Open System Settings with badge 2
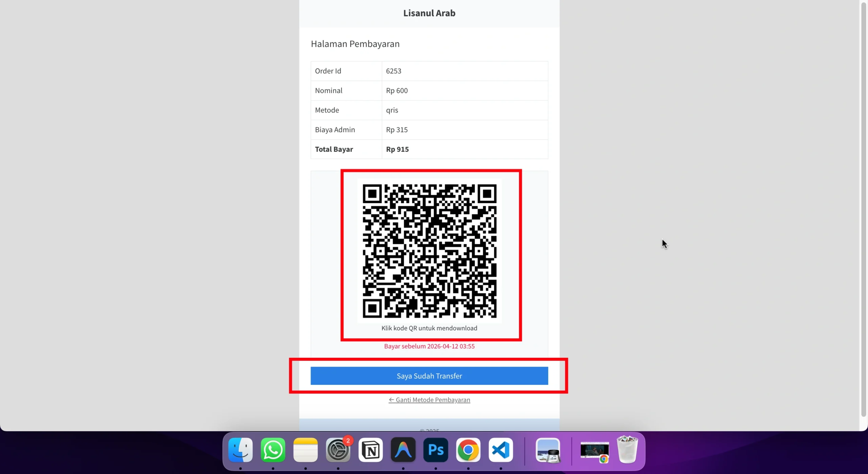 pyautogui.click(x=338, y=450)
